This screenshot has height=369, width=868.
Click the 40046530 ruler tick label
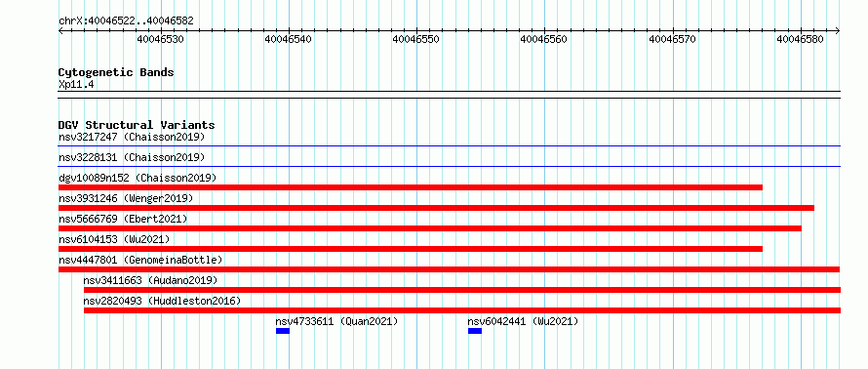point(161,39)
